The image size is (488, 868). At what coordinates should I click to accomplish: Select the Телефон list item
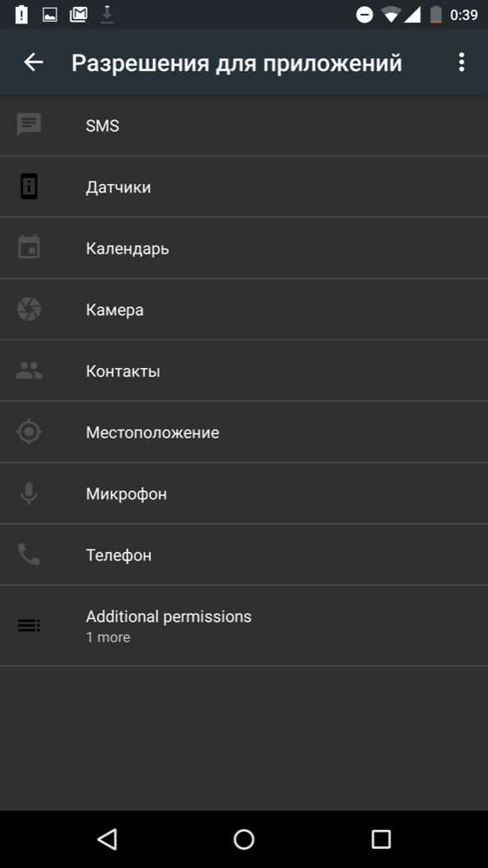(x=244, y=555)
